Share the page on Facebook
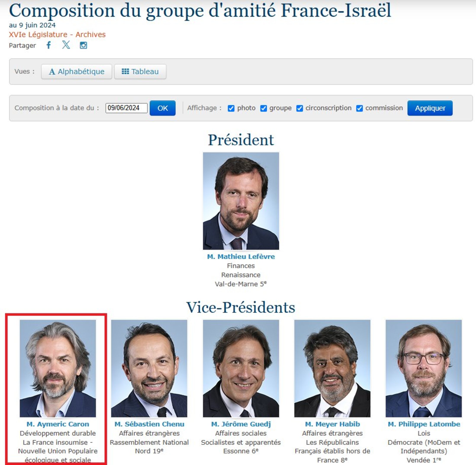 click(49, 45)
